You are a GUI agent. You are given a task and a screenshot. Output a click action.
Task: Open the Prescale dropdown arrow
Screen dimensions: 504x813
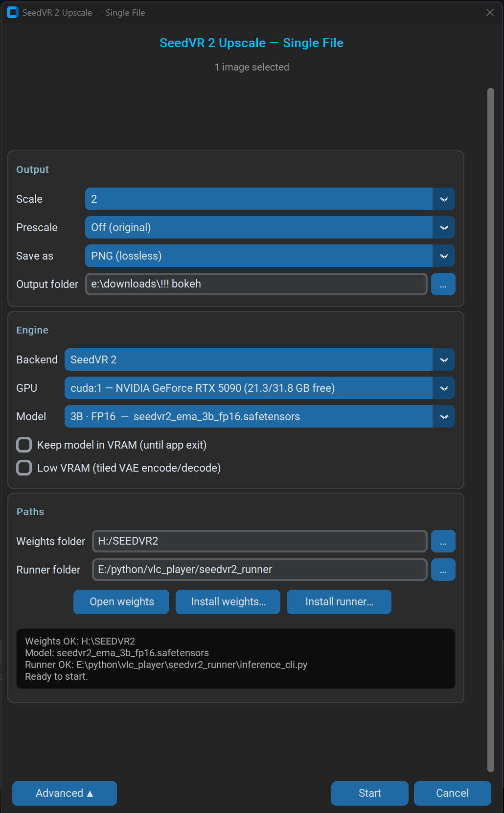point(444,228)
